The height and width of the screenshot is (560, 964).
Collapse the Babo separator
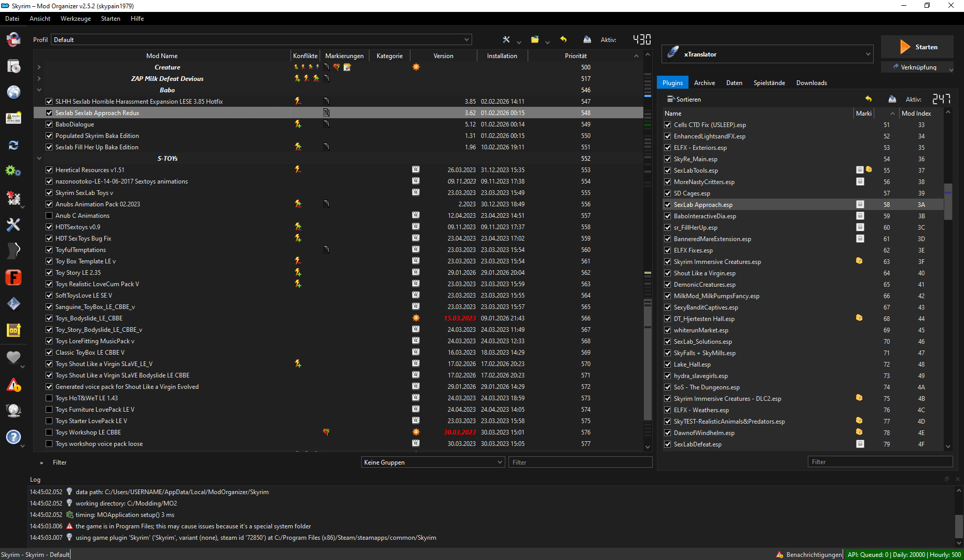click(39, 90)
